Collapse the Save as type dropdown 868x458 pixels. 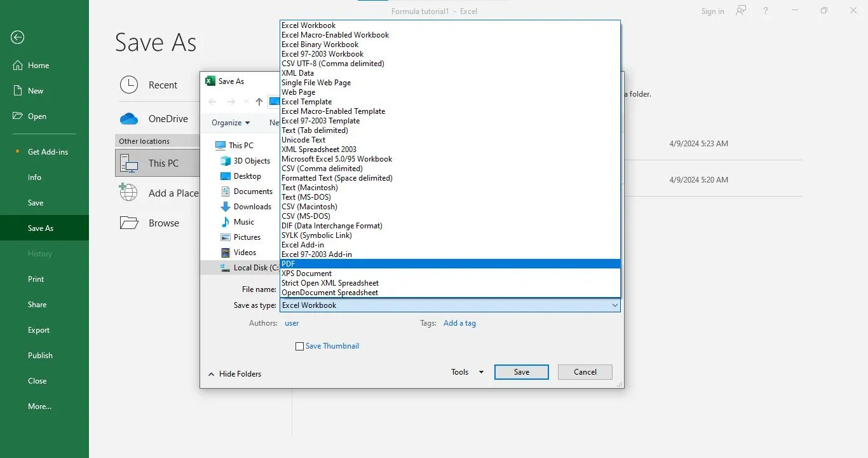coord(614,305)
